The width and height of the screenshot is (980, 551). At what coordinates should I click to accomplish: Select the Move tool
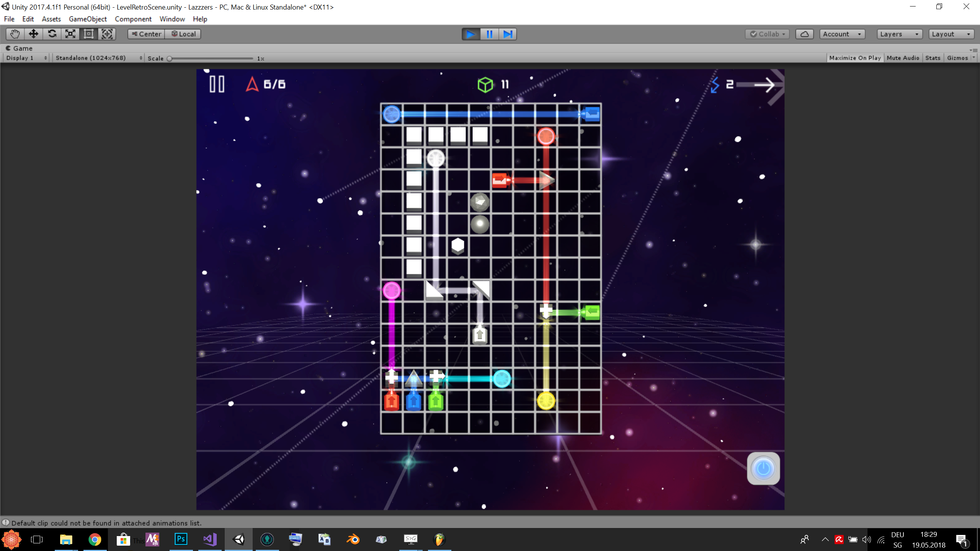tap(33, 34)
